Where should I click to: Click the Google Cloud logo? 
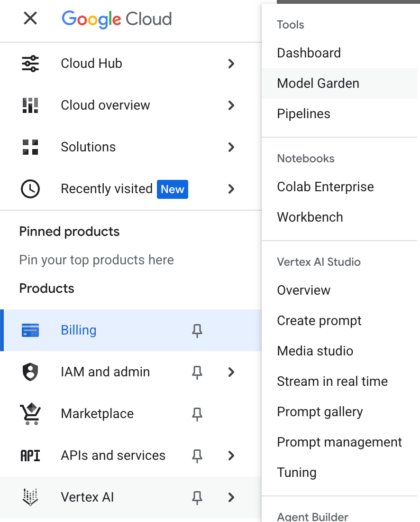tap(117, 19)
